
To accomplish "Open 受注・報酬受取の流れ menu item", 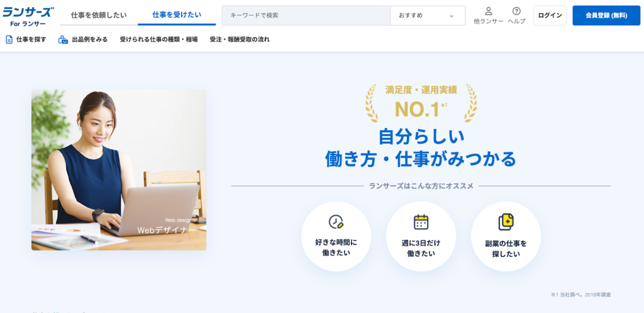I will pyautogui.click(x=240, y=40).
